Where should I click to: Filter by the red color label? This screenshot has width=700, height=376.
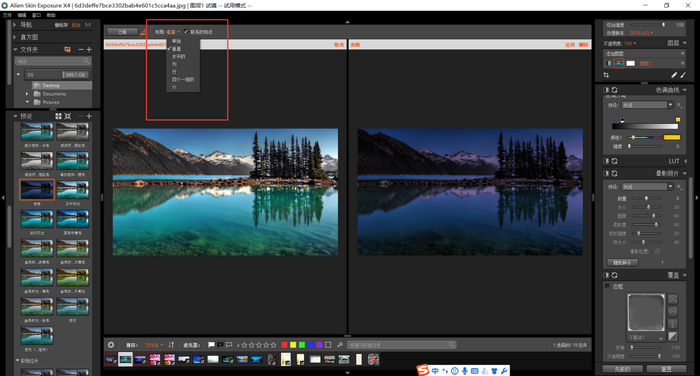[x=284, y=345]
